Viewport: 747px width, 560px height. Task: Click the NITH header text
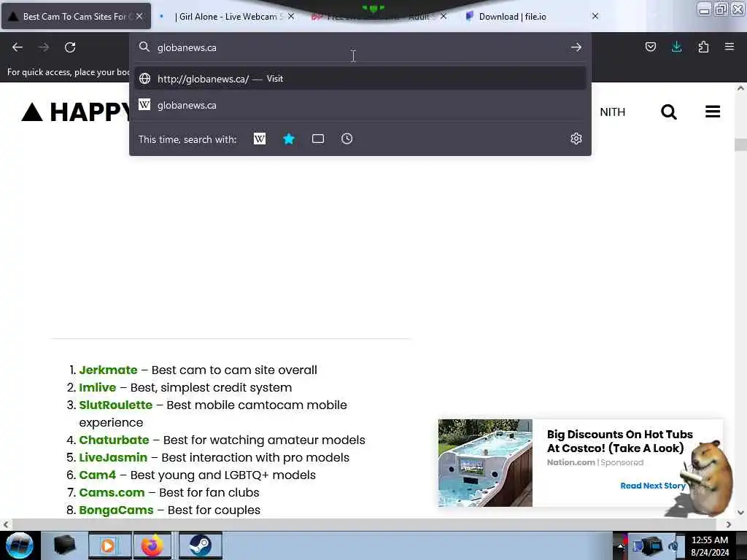[x=612, y=112]
